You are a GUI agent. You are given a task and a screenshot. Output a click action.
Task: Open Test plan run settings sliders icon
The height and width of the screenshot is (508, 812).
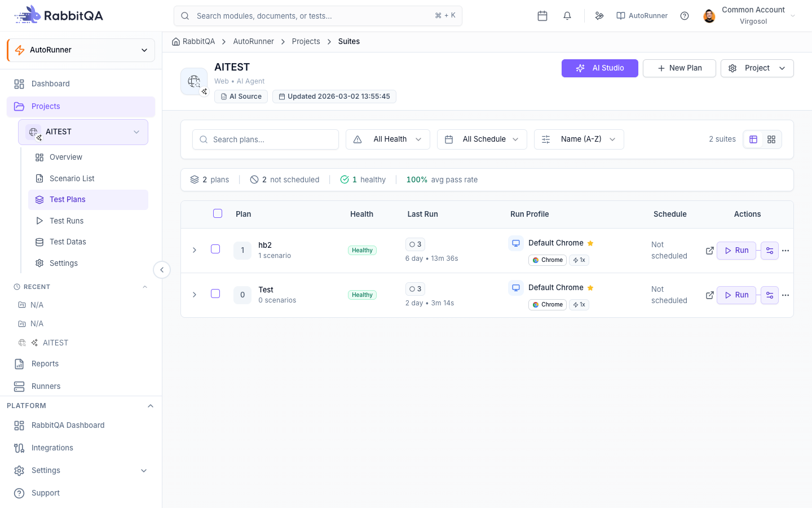coord(770,295)
